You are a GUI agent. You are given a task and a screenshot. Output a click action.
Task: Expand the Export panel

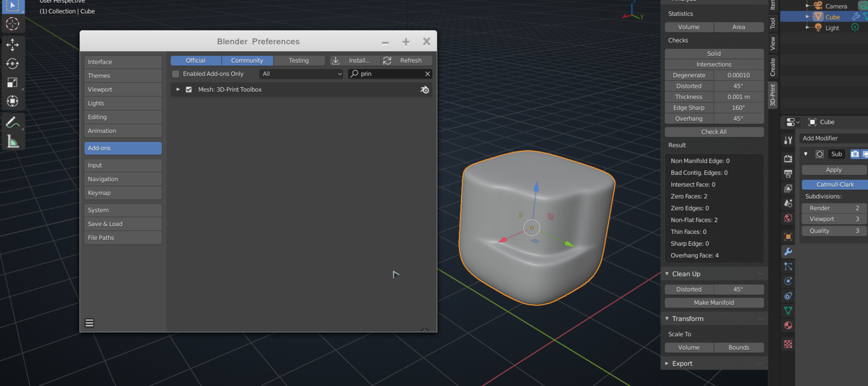coord(667,363)
